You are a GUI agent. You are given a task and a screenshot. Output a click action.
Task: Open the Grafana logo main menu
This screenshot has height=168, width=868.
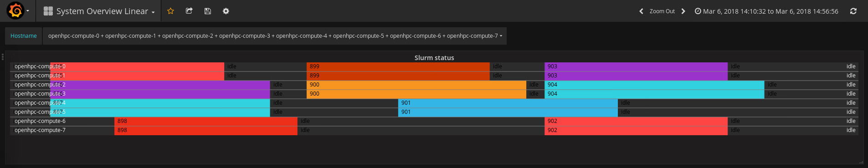(x=18, y=11)
